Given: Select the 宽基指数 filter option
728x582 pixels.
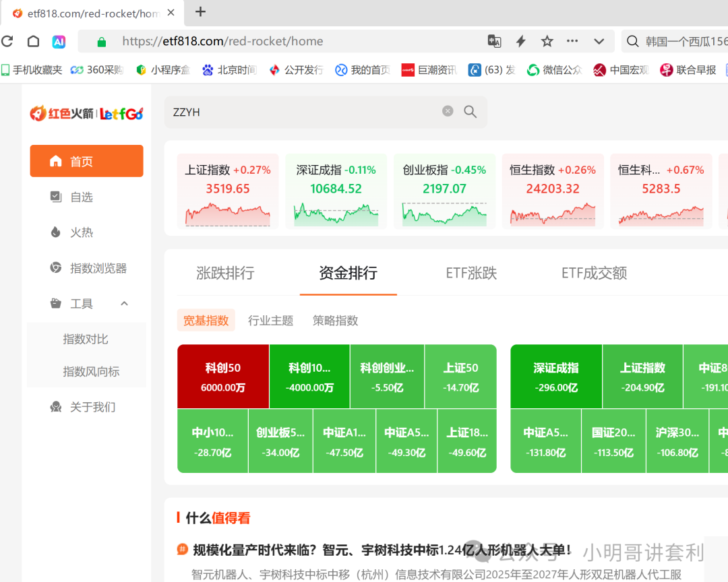Looking at the screenshot, I should point(206,321).
